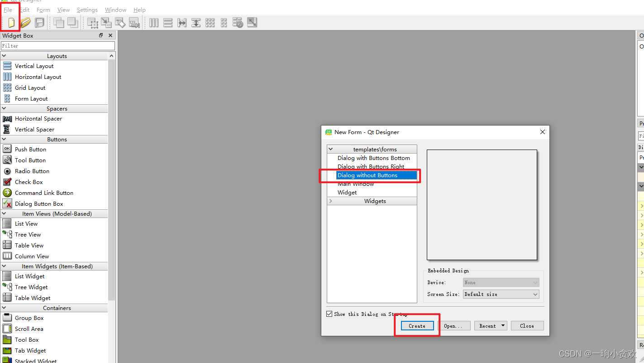Expand the Widgets section in New Form
Screen dimensions: 644x363
(330, 201)
